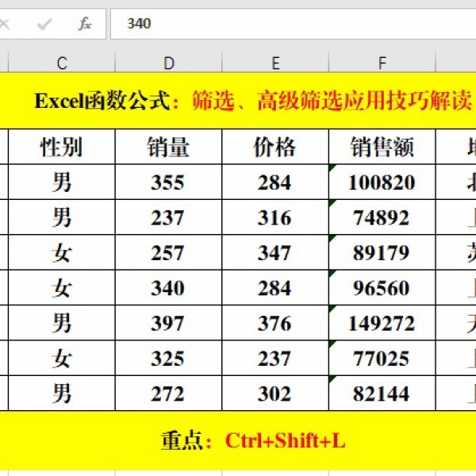The width and height of the screenshot is (476, 476).
Task: Select the cell with value 82144
Action: [x=382, y=393]
